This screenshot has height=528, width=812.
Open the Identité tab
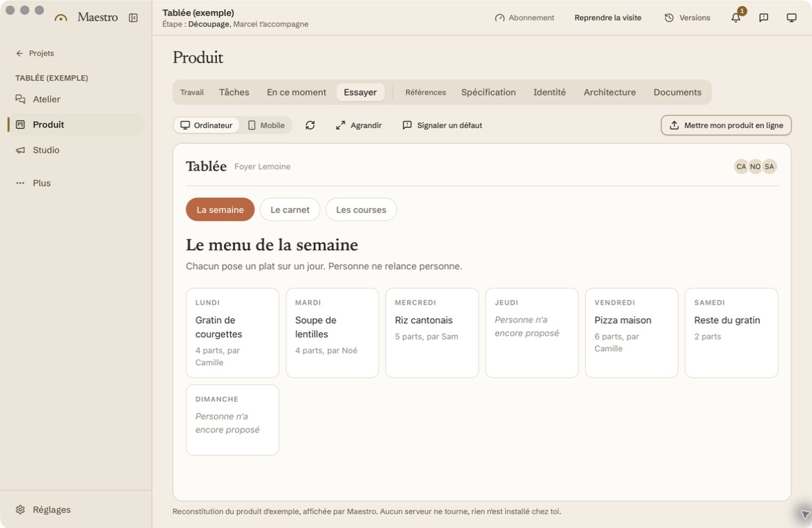[x=550, y=92]
